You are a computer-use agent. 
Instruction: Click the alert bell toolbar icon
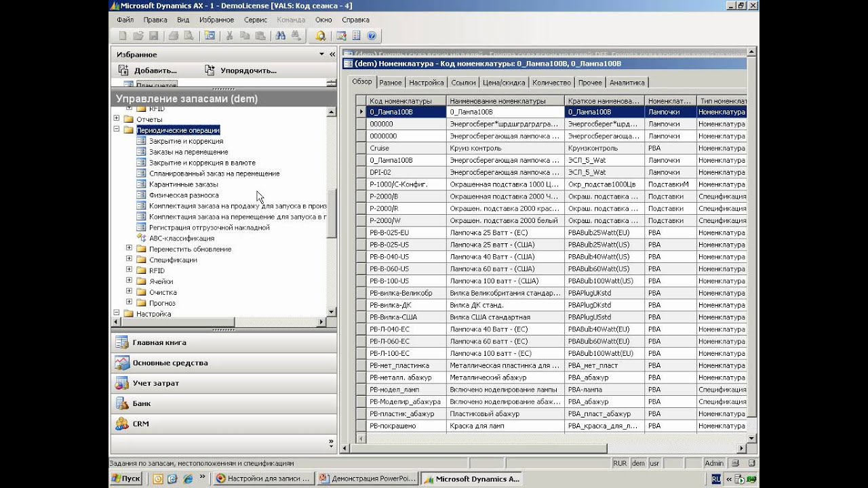(320, 36)
